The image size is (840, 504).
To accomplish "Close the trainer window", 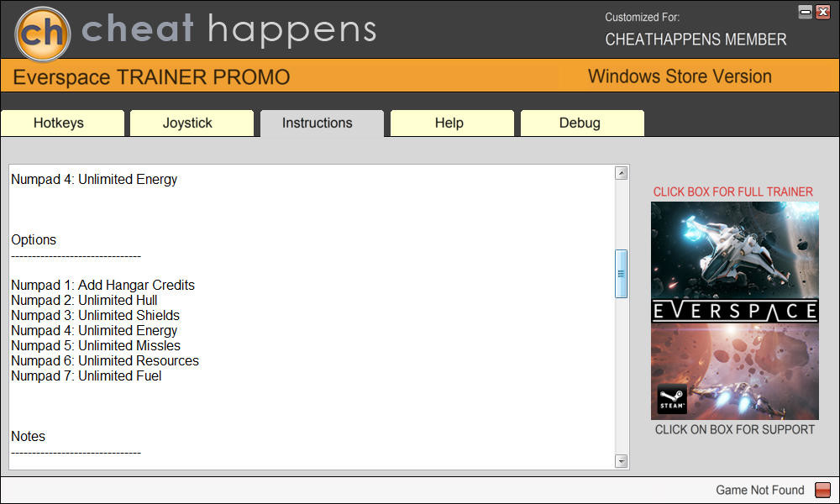I will click(x=823, y=12).
